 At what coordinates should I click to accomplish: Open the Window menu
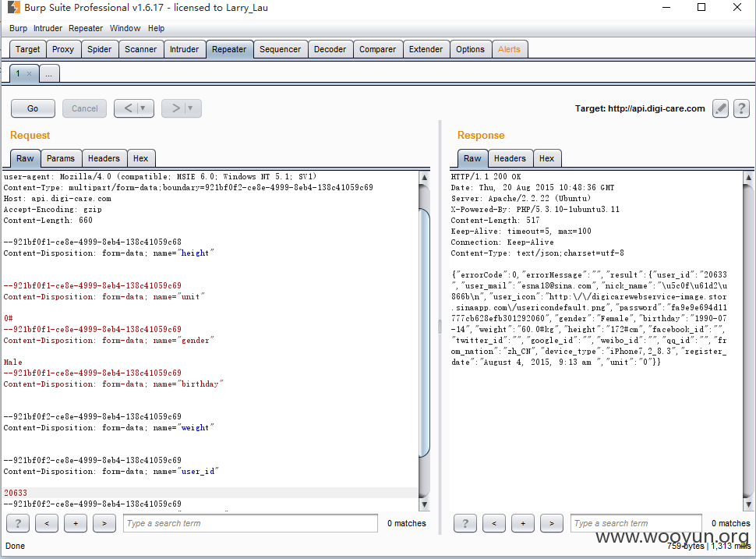click(125, 28)
